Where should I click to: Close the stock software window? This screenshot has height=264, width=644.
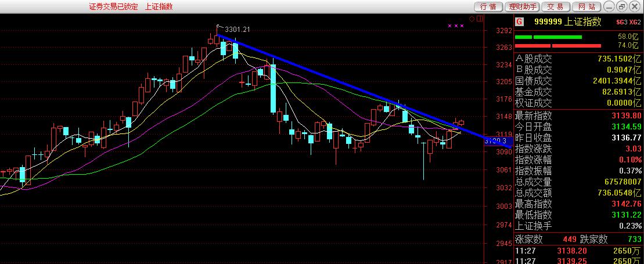tap(635, 6)
